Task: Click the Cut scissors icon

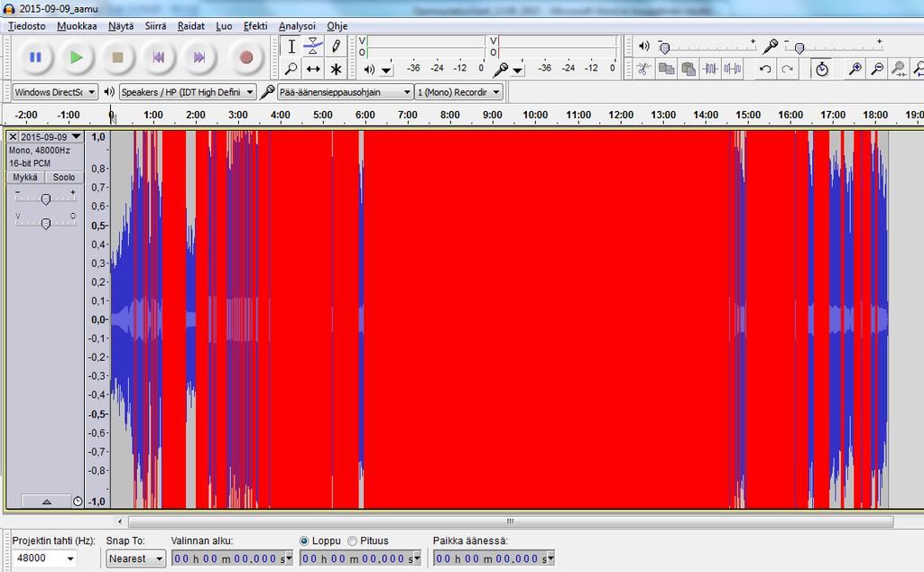Action: coord(643,69)
